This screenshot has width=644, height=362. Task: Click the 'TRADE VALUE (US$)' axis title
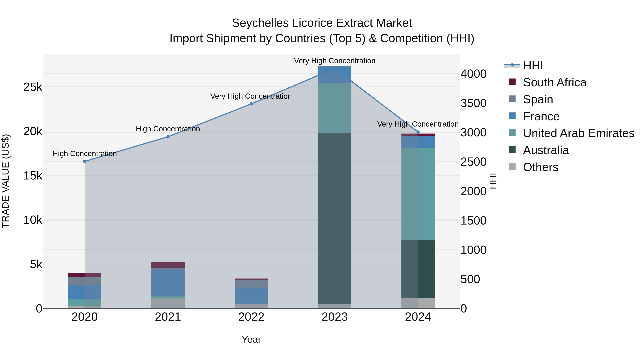6,181
